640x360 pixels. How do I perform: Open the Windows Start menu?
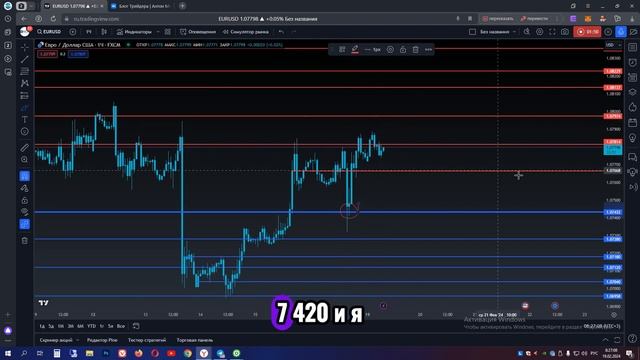coord(7,353)
